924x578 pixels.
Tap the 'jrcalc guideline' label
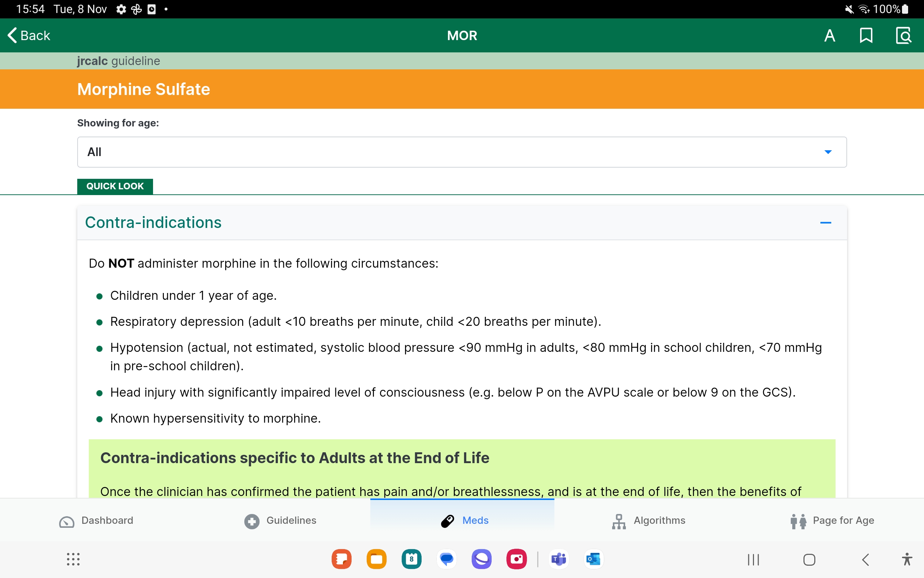pos(118,61)
